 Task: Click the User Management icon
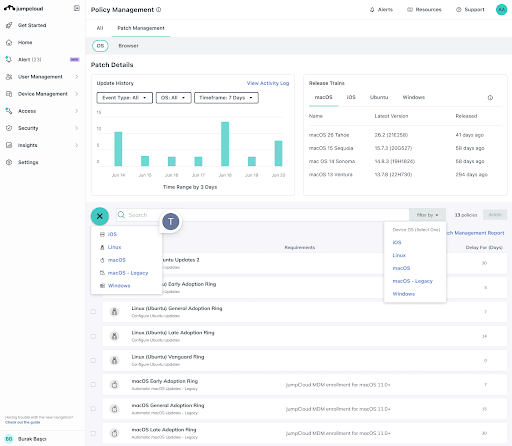(9, 77)
